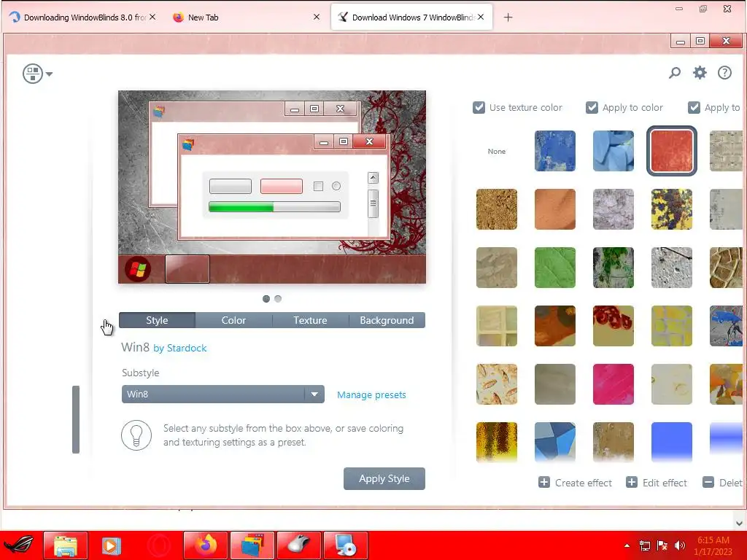The image size is (747, 560).
Task: Open the WindowBlinds taskbar icon
Action: 252,545
